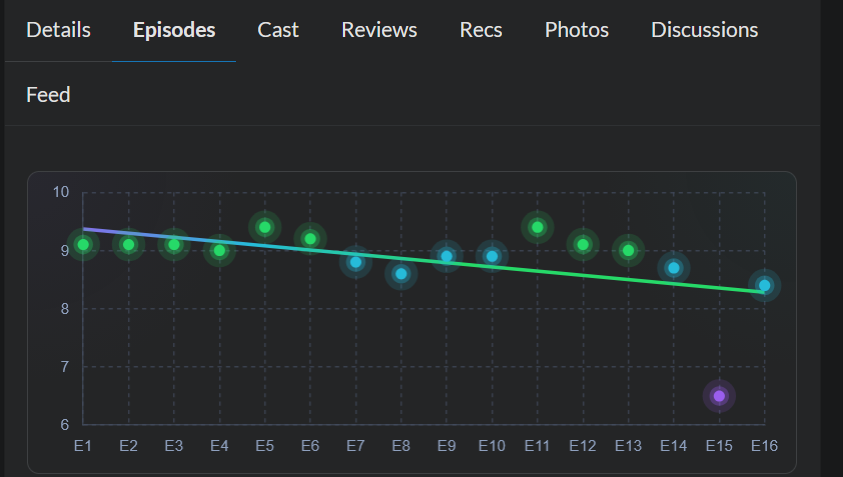This screenshot has width=843, height=477.
Task: Click the E16 blue data point
Action: coord(765,286)
